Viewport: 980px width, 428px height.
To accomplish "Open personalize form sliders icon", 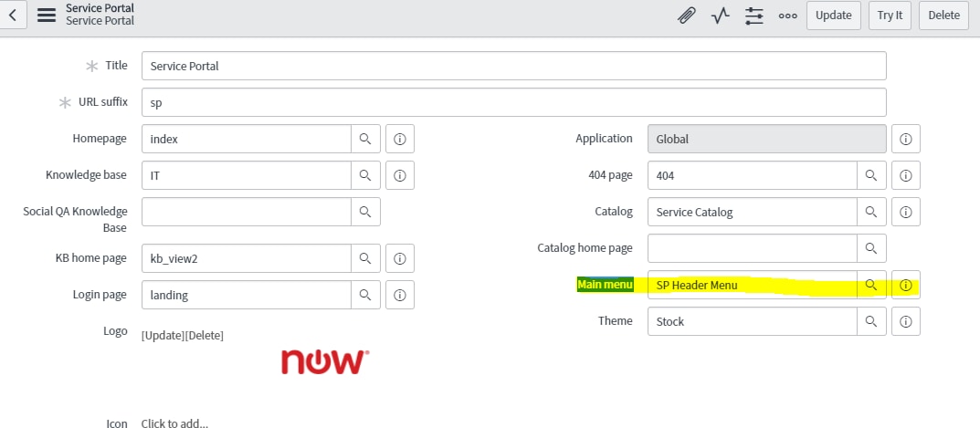I will pyautogui.click(x=754, y=16).
